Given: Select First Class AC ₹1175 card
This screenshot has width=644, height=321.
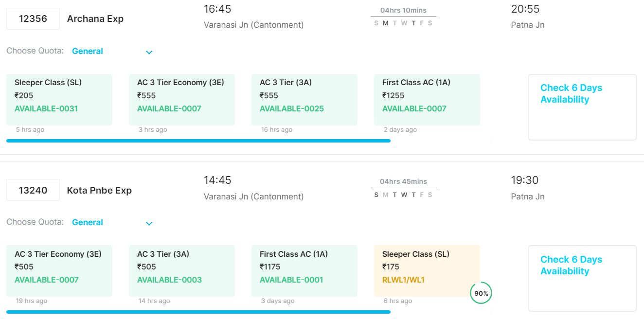Looking at the screenshot, I should point(304,270).
